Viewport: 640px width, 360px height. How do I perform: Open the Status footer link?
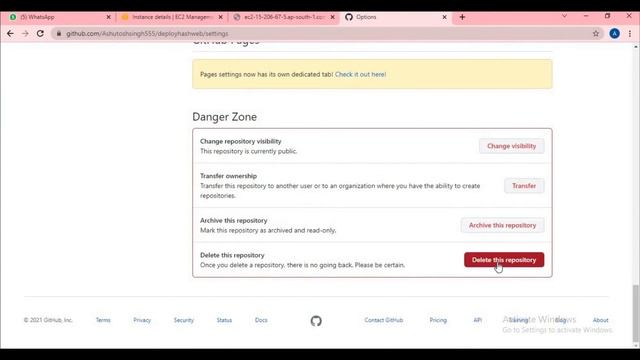coord(224,320)
